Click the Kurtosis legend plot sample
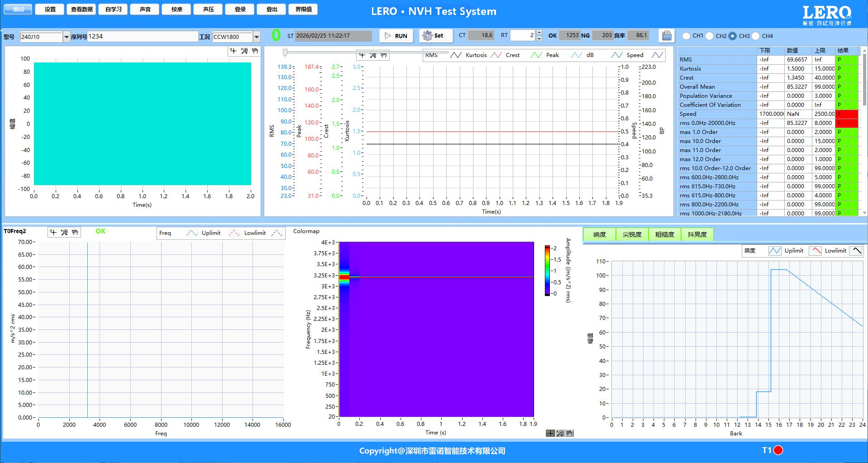This screenshot has width=868, height=463. (496, 55)
